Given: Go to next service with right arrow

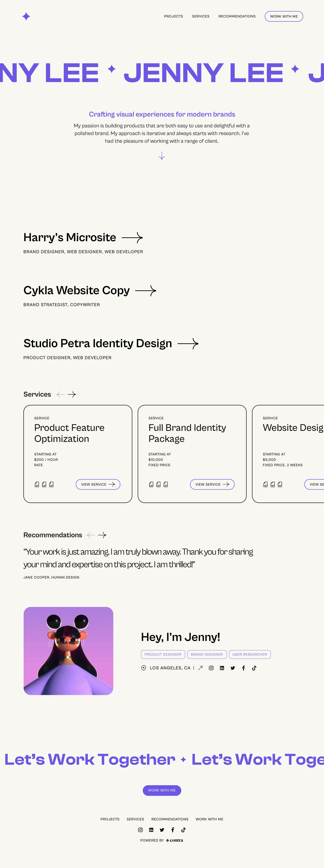Looking at the screenshot, I should [x=72, y=394].
